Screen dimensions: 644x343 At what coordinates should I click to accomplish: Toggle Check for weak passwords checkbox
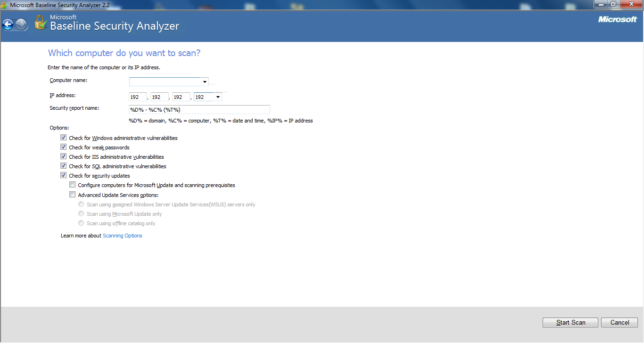click(64, 147)
